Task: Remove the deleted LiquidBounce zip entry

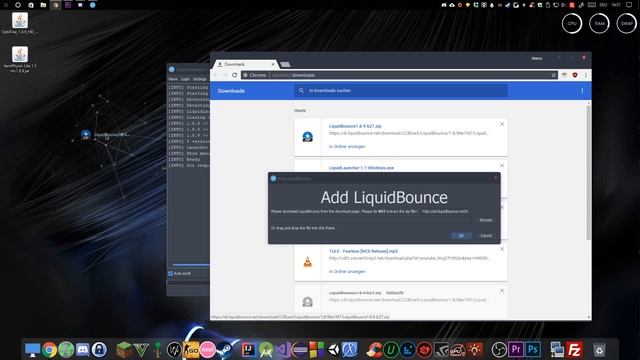Action: pyautogui.click(x=502, y=291)
